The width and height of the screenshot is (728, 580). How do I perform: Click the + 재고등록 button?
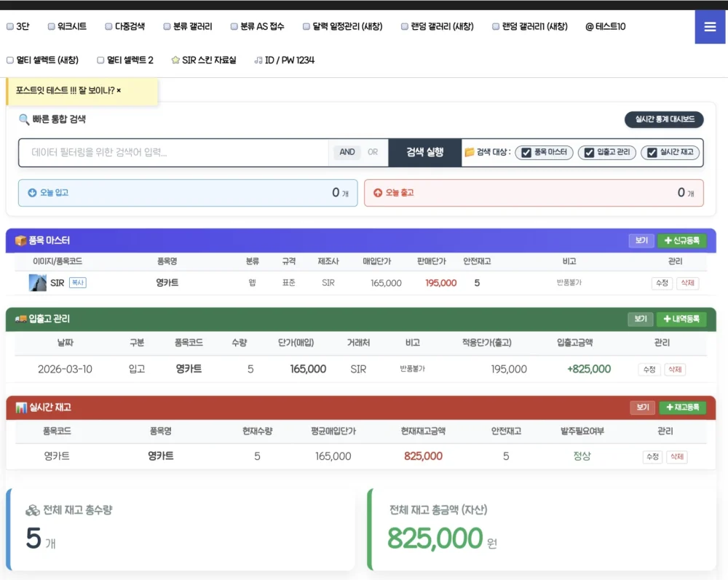tap(683, 408)
